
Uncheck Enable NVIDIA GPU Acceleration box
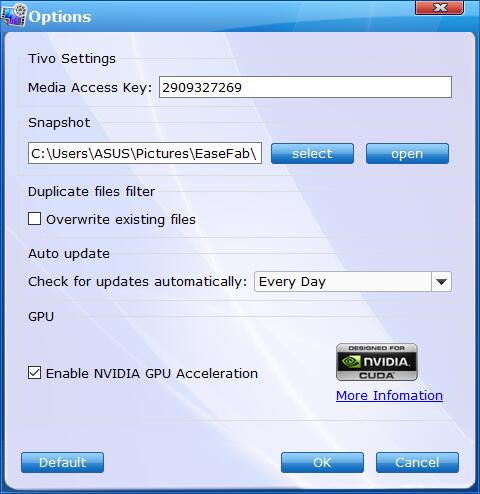[x=34, y=373]
